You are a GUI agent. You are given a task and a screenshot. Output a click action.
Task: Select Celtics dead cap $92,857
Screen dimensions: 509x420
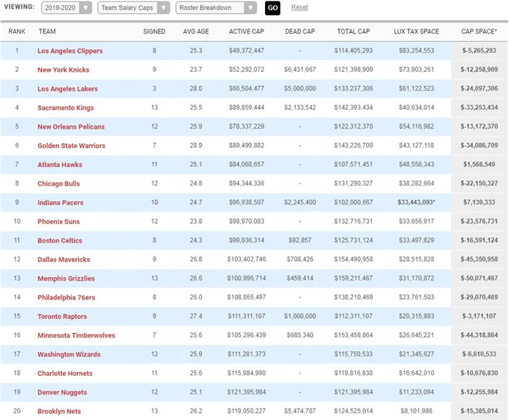click(300, 240)
